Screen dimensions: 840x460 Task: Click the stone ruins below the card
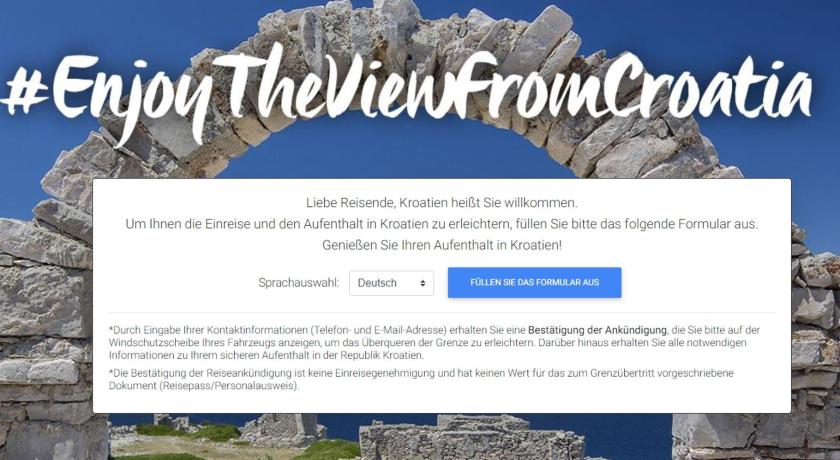[471, 436]
